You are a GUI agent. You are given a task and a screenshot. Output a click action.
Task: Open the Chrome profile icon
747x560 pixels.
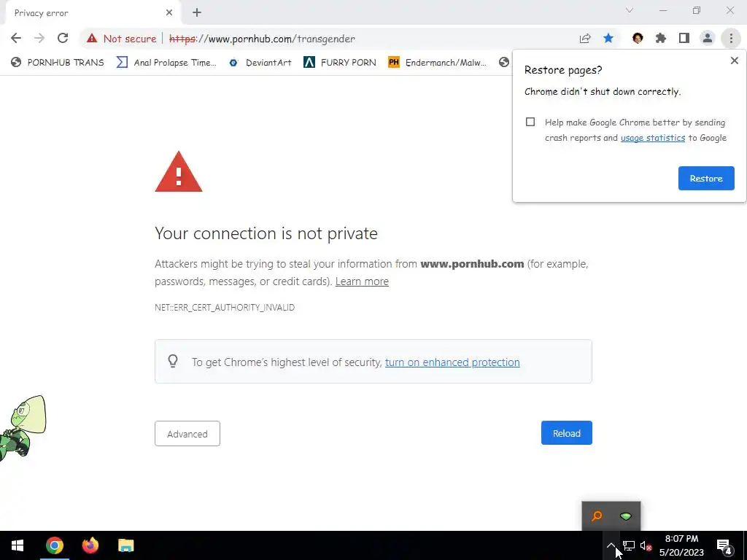coord(708,38)
